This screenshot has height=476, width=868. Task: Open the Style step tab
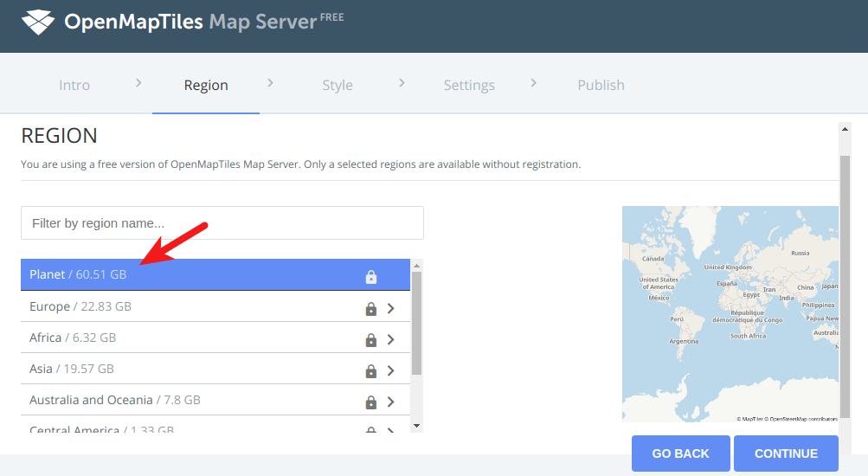pos(338,85)
